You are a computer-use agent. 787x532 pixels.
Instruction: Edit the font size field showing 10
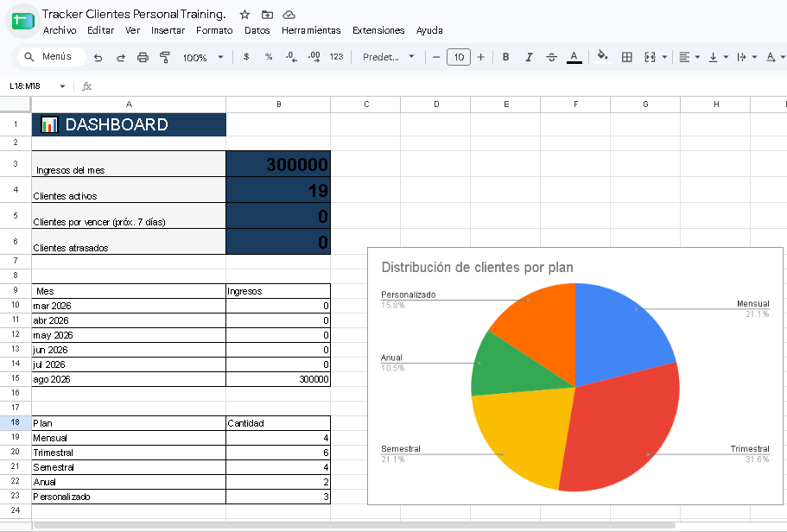point(459,57)
